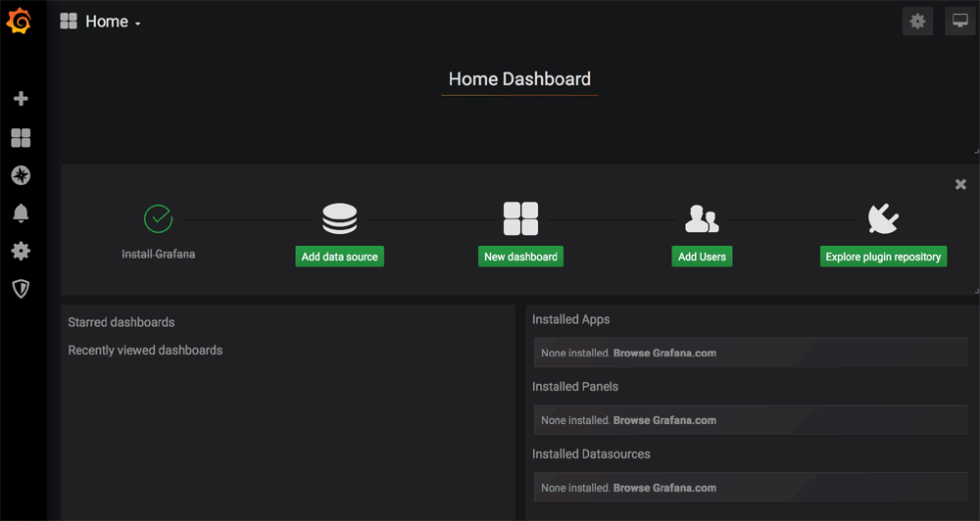Open the Dashboards grid icon in sidebar

click(x=21, y=138)
